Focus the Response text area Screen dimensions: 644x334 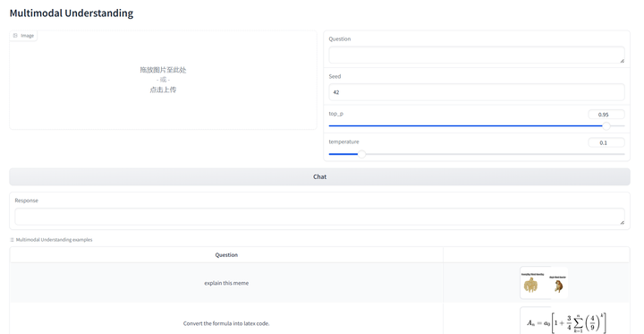click(x=319, y=217)
